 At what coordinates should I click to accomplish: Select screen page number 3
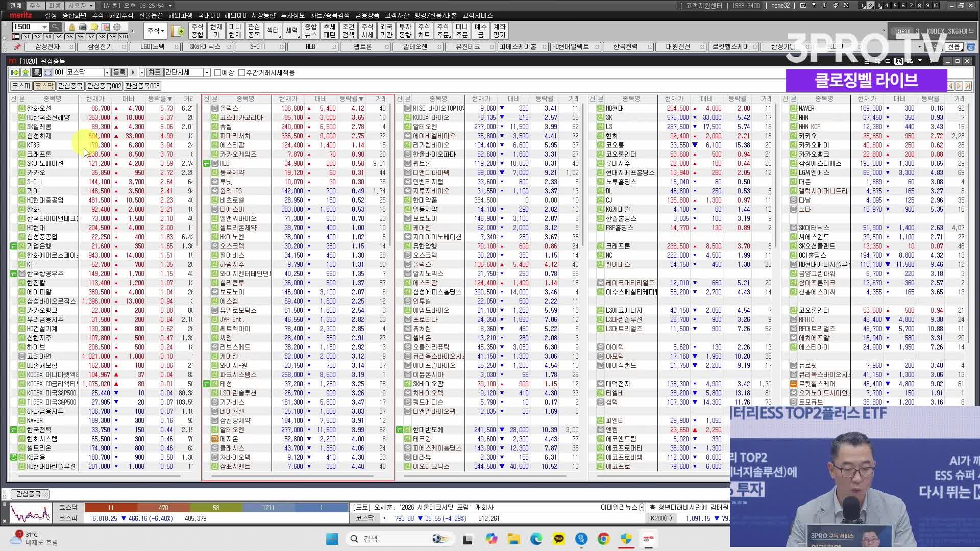pos(878,5)
